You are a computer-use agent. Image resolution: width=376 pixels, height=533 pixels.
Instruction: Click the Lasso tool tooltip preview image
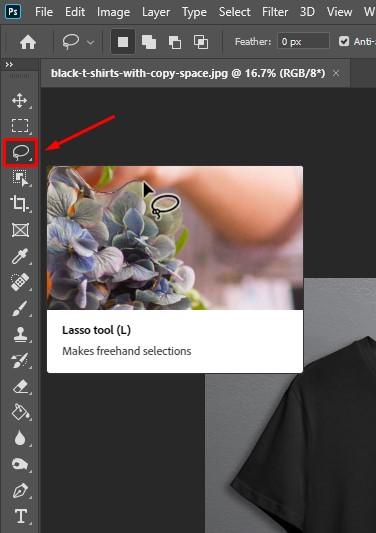point(175,238)
